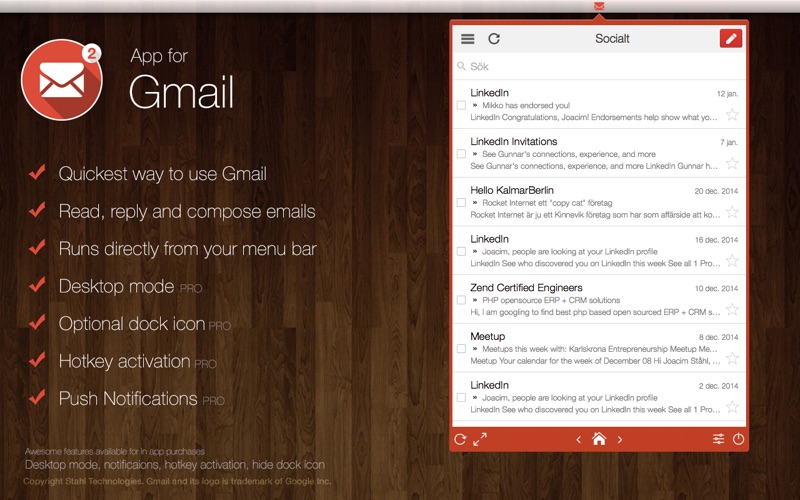Viewport: 800px width, 500px height.
Task: Go forward with the right chevron
Action: 620,439
